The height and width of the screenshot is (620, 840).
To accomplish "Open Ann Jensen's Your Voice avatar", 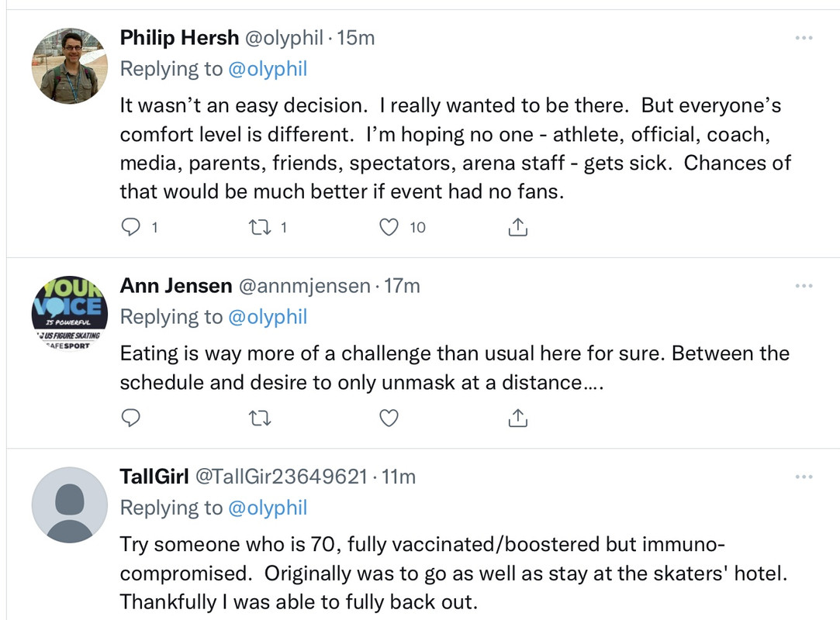I will pyautogui.click(x=70, y=314).
